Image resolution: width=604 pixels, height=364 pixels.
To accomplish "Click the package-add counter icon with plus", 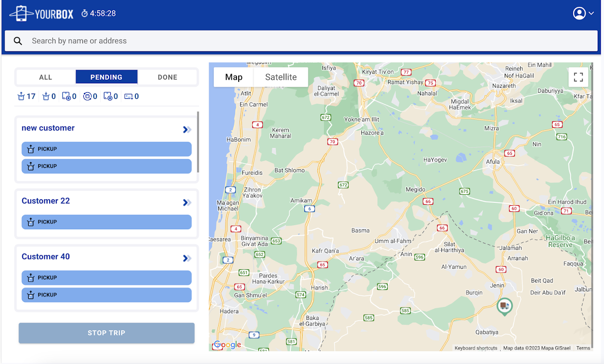I will [67, 96].
